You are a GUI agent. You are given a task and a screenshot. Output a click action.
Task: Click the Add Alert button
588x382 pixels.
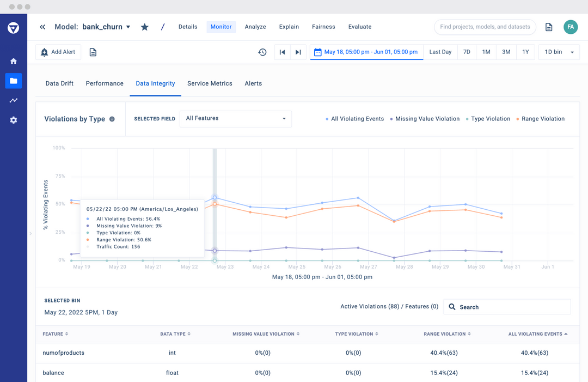pyautogui.click(x=58, y=52)
